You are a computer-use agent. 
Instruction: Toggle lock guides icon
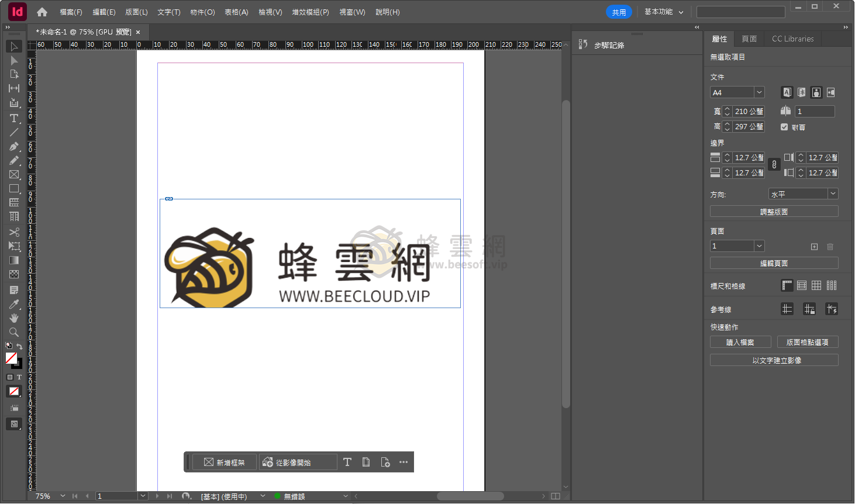pos(809,309)
